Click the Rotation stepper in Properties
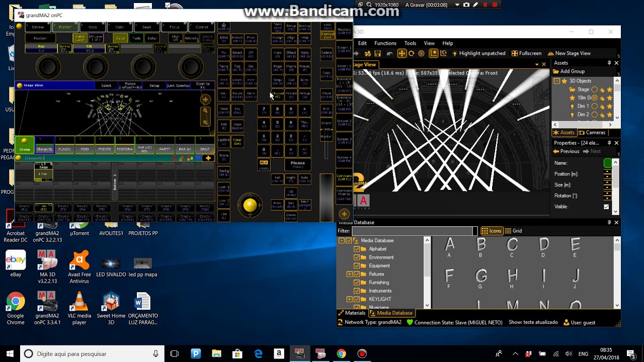Screen dimensions: 644x362 (607, 196)
